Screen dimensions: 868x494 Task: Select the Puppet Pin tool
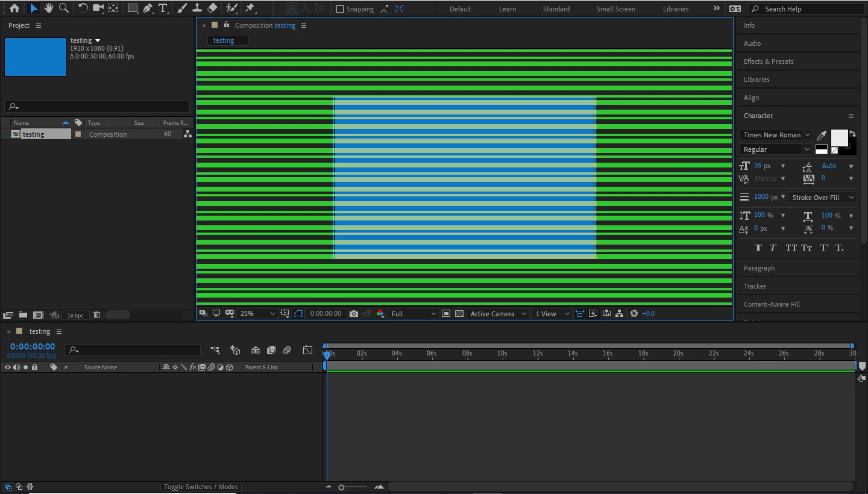point(250,8)
